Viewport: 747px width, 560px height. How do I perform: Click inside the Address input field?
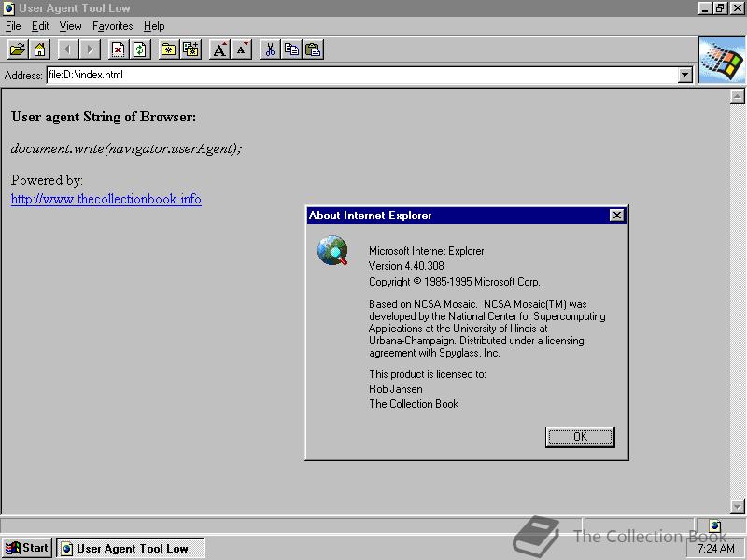362,75
